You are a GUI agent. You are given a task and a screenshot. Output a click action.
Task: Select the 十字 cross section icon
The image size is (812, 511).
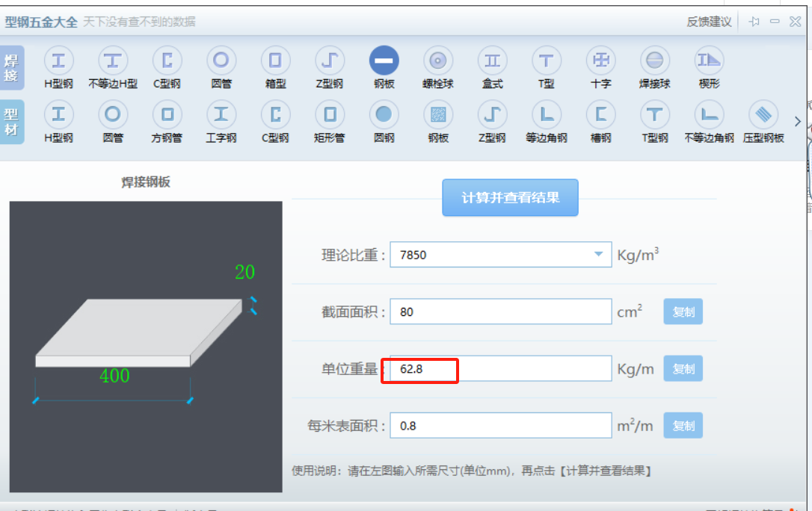pos(600,61)
